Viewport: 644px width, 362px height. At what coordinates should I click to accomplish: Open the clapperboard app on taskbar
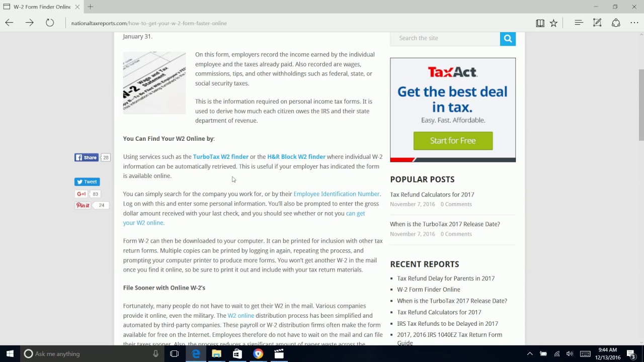pyautogui.click(x=279, y=353)
